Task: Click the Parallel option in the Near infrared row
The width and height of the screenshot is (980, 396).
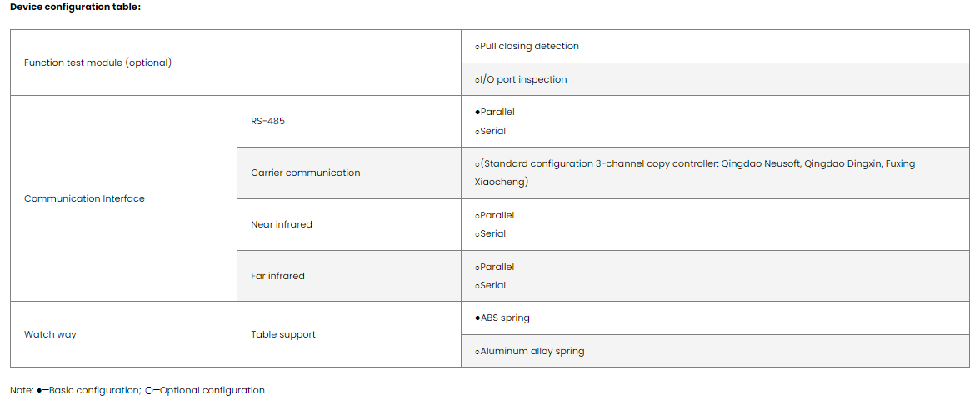Action: pyautogui.click(x=497, y=215)
